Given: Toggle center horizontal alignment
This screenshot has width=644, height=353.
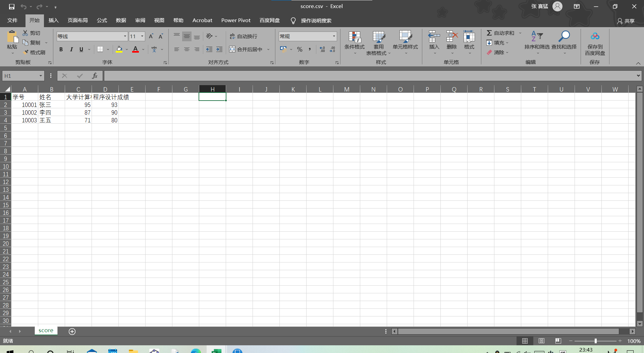Looking at the screenshot, I should click(x=187, y=49).
